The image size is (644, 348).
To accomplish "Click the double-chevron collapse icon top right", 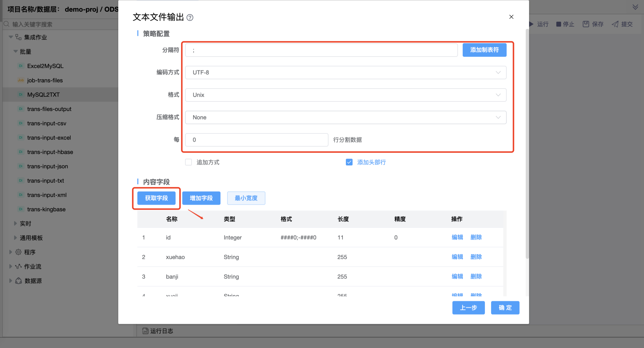I will 635,7.
